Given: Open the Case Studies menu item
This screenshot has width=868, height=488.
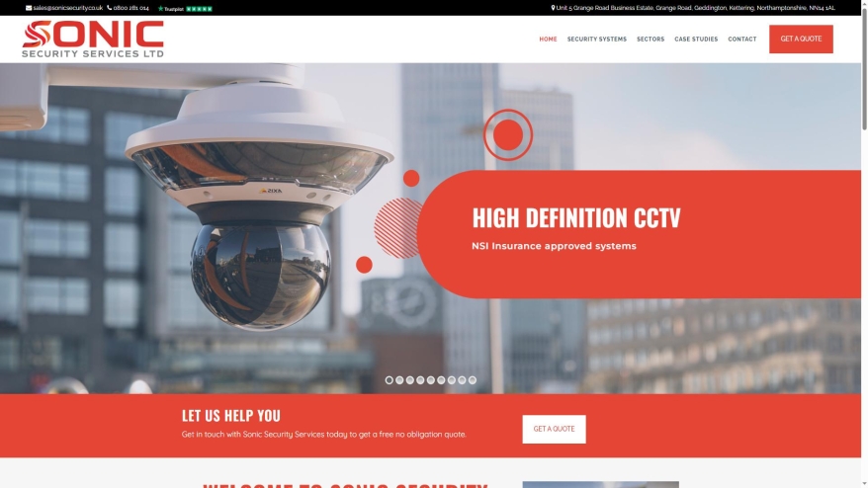Looking at the screenshot, I should (x=696, y=40).
